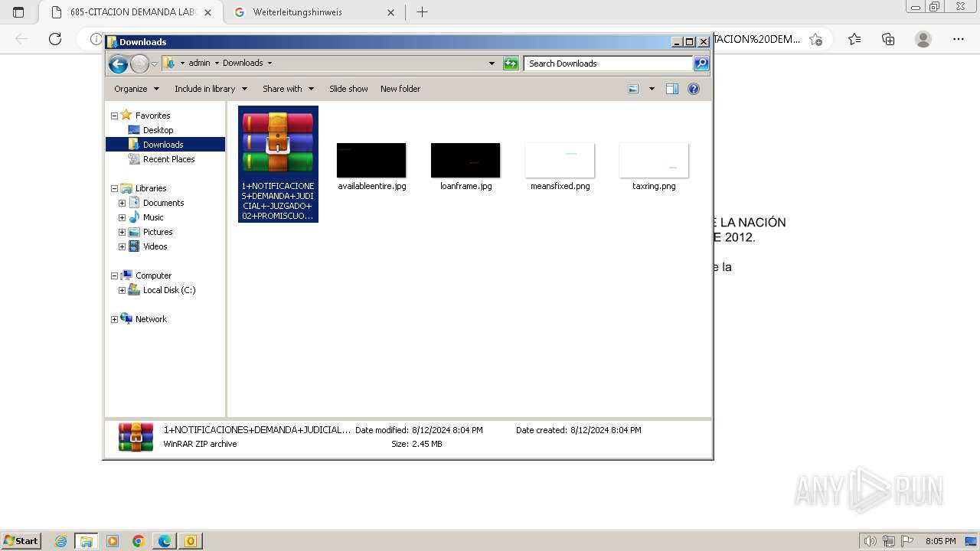The image size is (980, 551).
Task: Open recent pages dropdown beside Forward arrow
Action: coord(154,64)
